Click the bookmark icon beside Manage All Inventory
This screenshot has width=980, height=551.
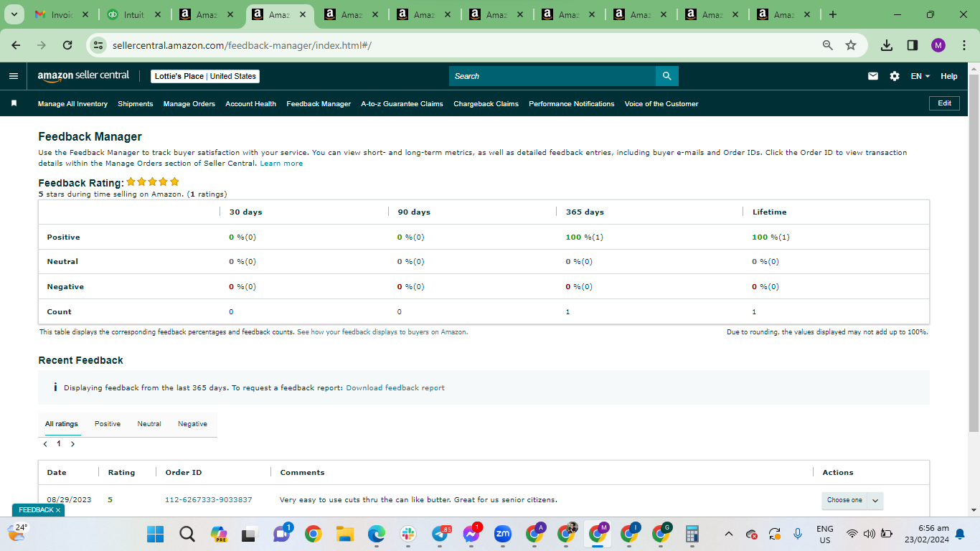[x=14, y=103]
